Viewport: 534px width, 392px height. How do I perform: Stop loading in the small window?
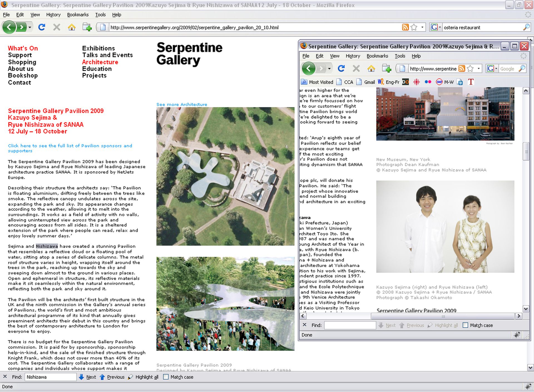(356, 68)
